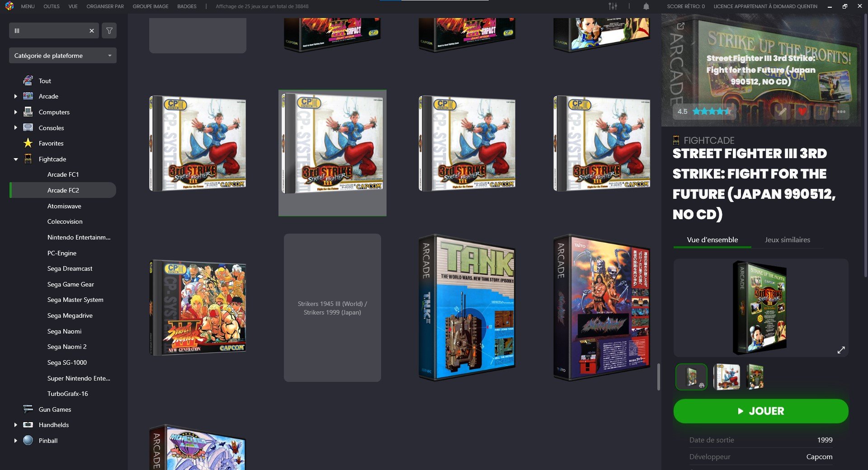Open the filter funnel button
The image size is (868, 470).
pyautogui.click(x=109, y=31)
